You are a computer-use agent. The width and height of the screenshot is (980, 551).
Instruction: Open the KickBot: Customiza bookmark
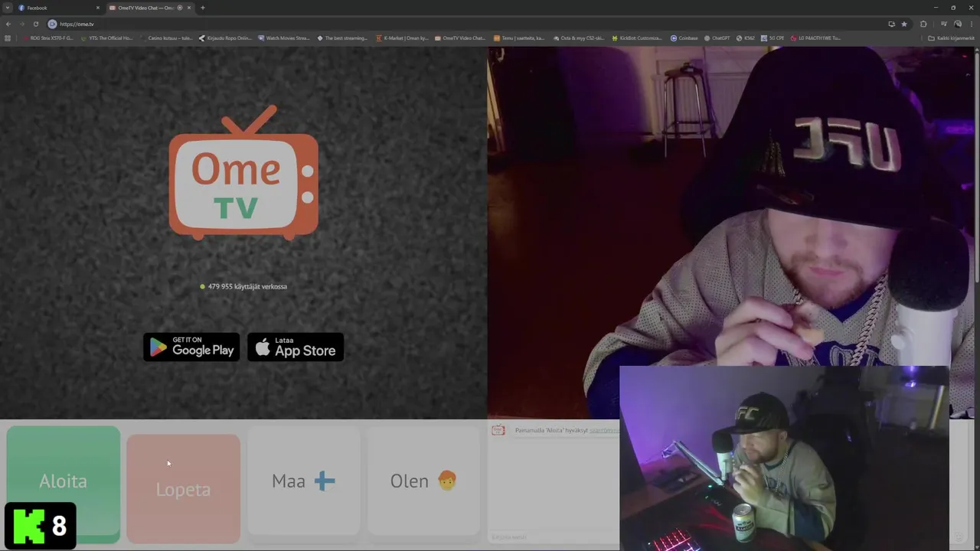click(x=637, y=37)
